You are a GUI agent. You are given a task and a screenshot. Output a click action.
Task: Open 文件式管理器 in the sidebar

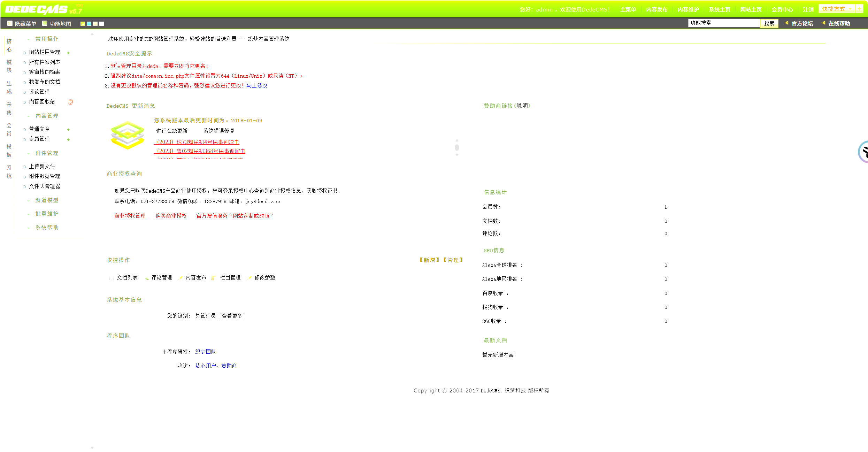pos(45,186)
